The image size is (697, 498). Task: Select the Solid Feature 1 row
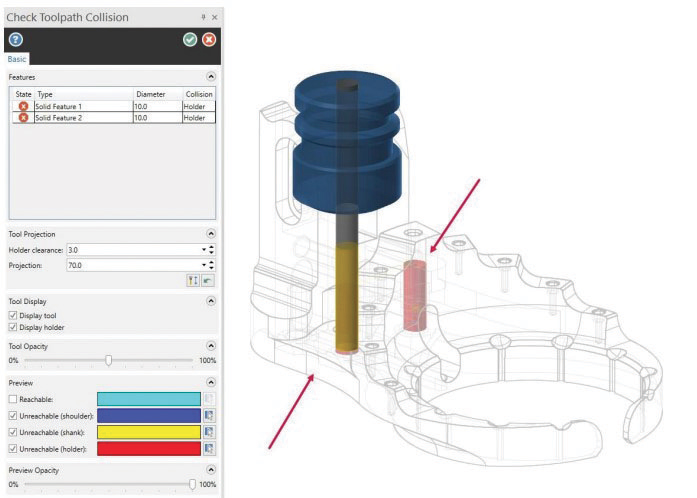click(x=113, y=106)
